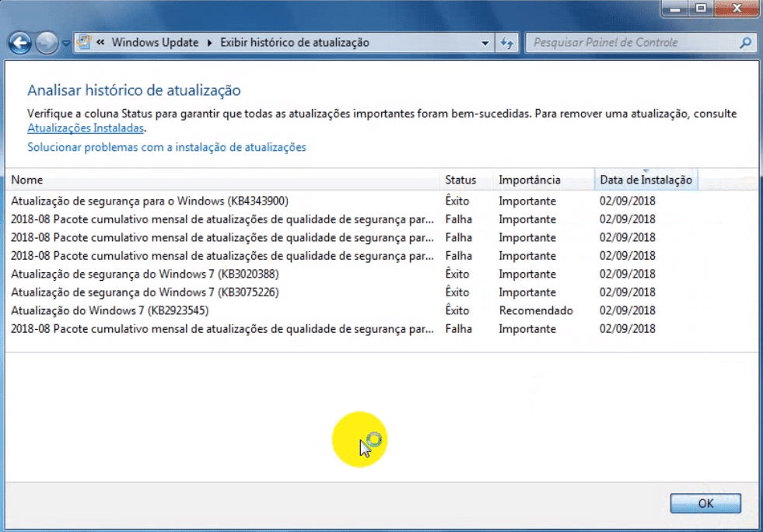
Task: Sort by the Importância column header
Action: (x=544, y=180)
